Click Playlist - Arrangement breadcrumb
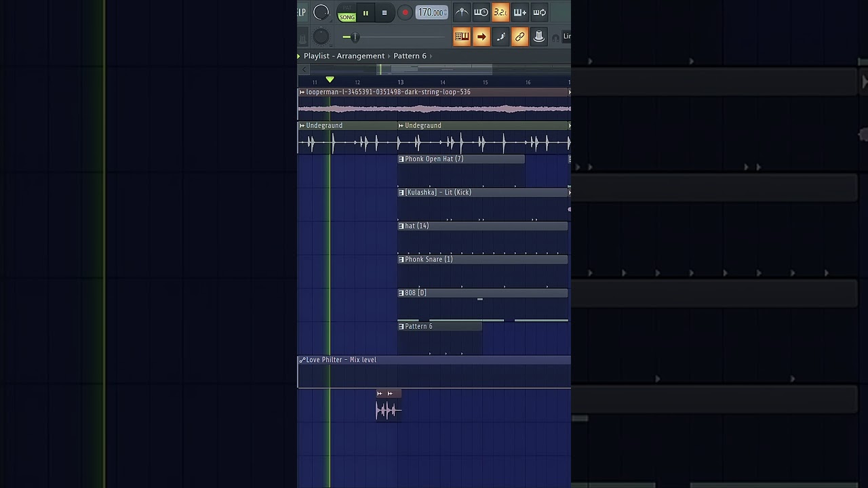This screenshot has height=488, width=868. [x=344, y=56]
